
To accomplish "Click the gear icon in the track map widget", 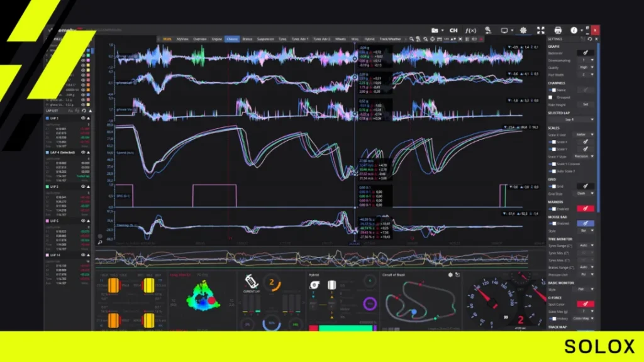I will pyautogui.click(x=450, y=275).
